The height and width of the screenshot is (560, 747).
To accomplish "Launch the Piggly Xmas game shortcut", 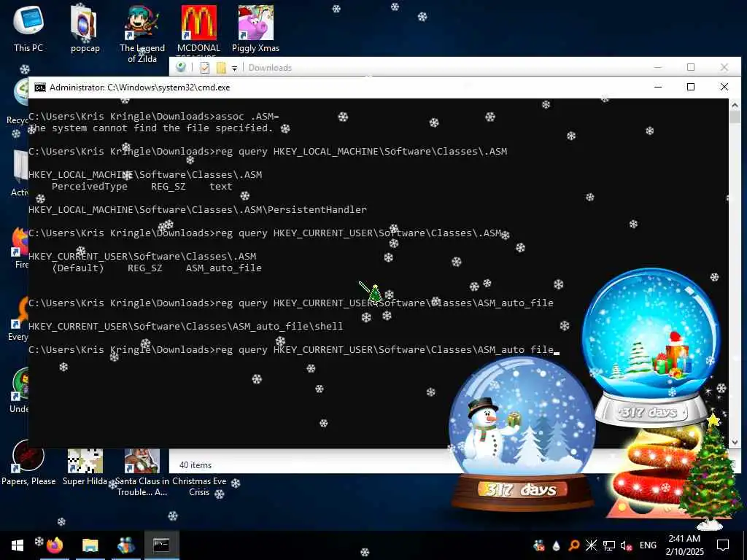I will click(x=255, y=27).
